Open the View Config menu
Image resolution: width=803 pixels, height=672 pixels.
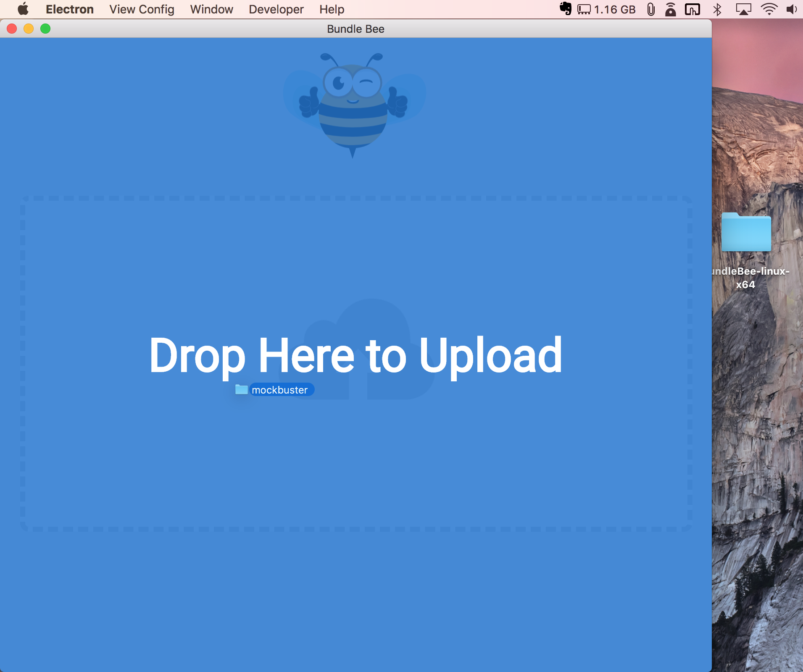(142, 9)
